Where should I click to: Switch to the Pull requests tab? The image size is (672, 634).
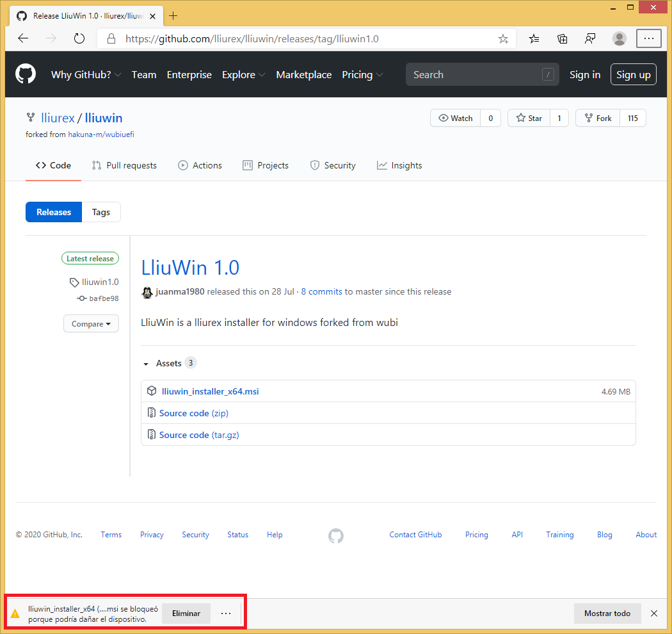tap(124, 165)
